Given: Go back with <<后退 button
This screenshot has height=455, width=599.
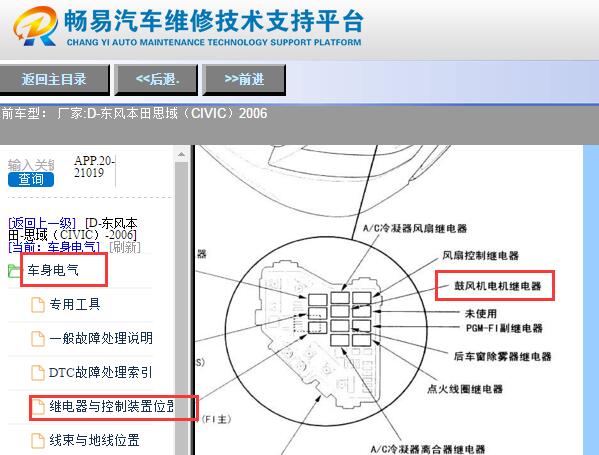Looking at the screenshot, I should pos(156,79).
